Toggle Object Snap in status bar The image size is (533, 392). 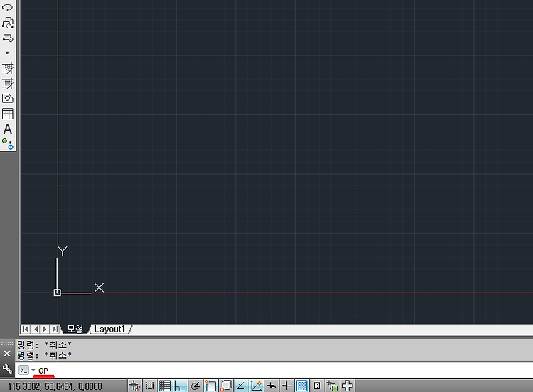pos(210,386)
